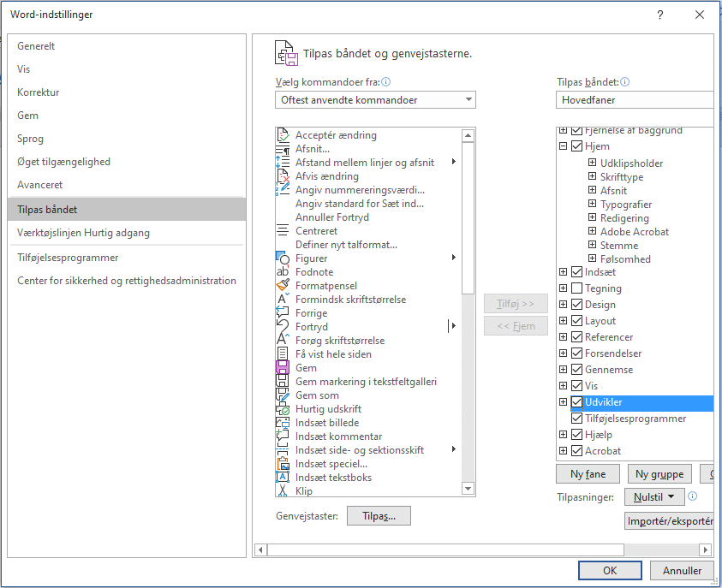Expand the Udklipsholder group
This screenshot has width=722, height=588.
pyautogui.click(x=592, y=163)
